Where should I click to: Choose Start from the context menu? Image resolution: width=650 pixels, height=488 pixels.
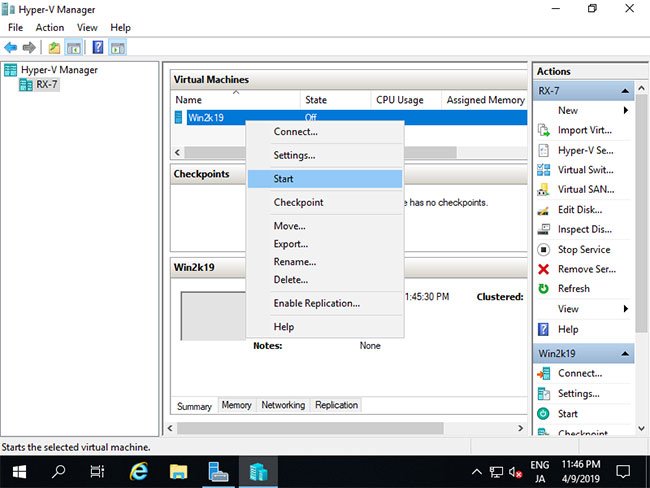pos(325,179)
